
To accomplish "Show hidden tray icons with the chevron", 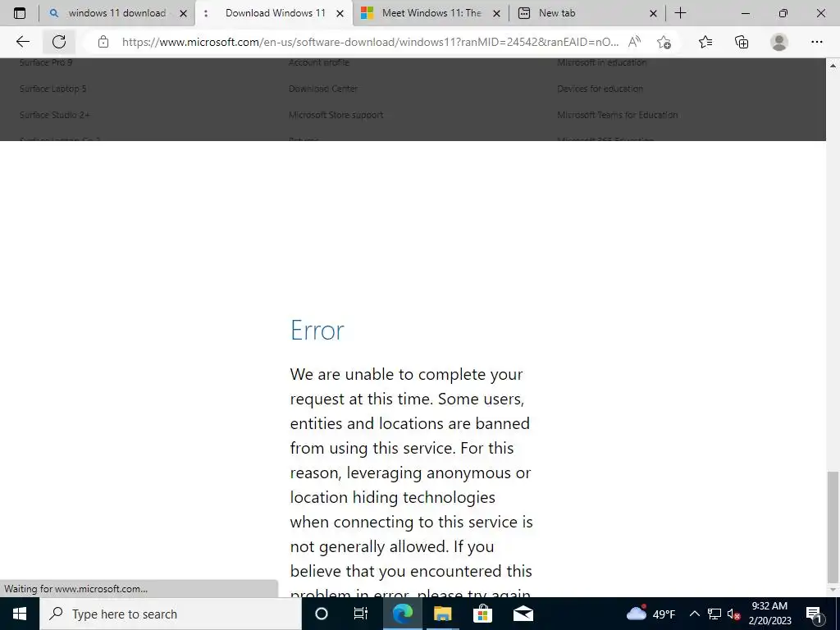I will click(694, 614).
